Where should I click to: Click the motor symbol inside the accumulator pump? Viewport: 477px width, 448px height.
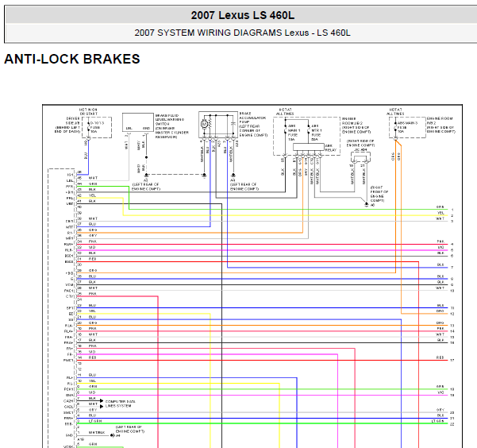pyautogui.click(x=204, y=124)
